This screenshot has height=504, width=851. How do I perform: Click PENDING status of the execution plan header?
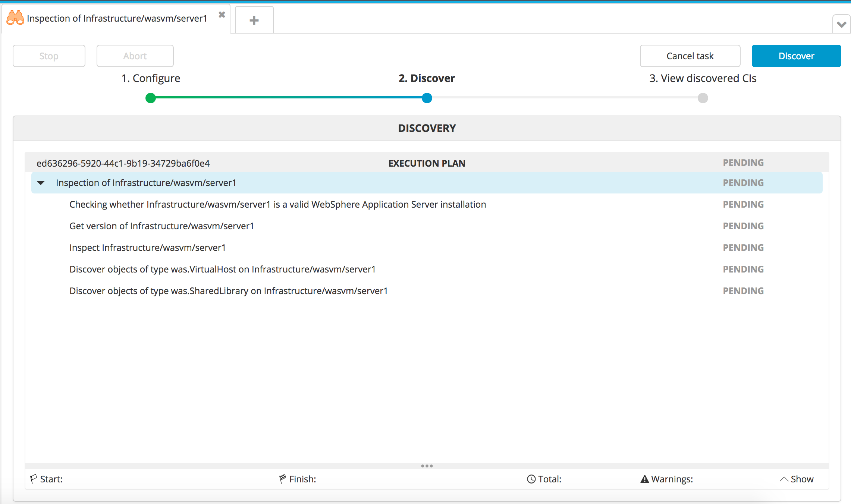(x=743, y=163)
